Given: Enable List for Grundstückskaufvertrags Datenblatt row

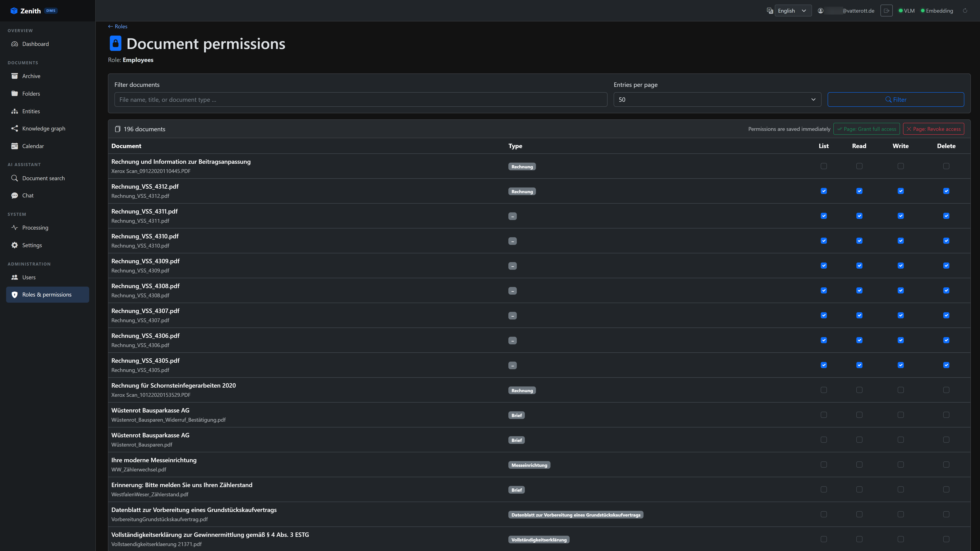Looking at the screenshot, I should point(824,514).
